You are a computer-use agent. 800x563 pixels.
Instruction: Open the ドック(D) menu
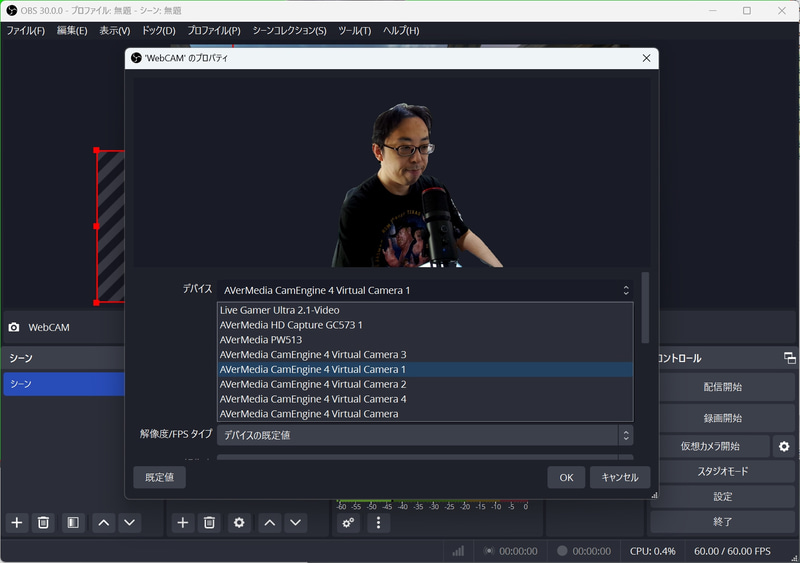tap(159, 31)
